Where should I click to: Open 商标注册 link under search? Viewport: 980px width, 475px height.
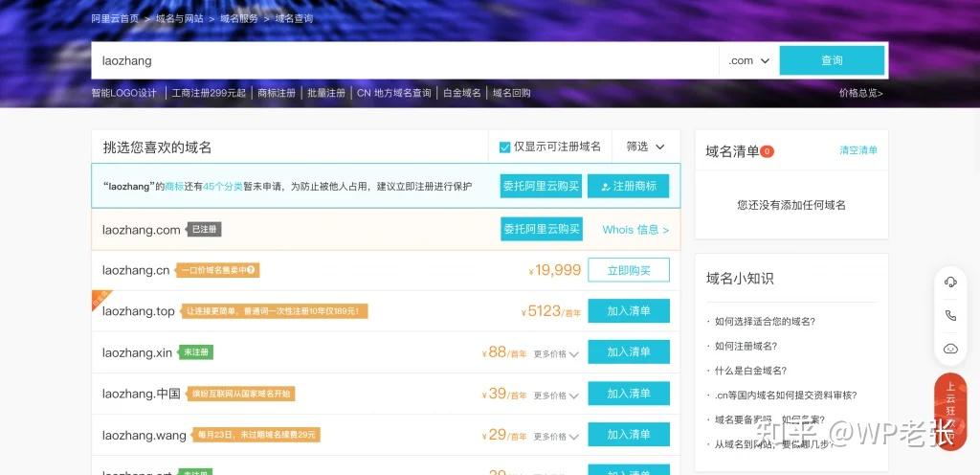pos(277,93)
